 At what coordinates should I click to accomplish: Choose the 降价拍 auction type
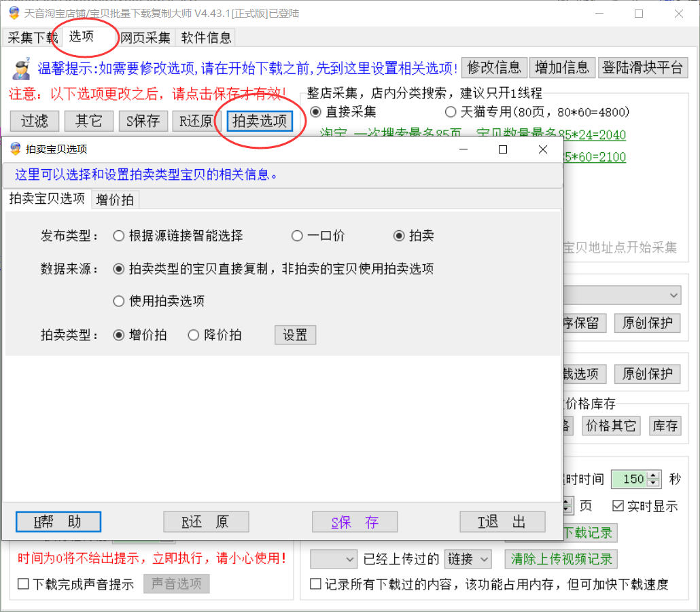pyautogui.click(x=194, y=335)
